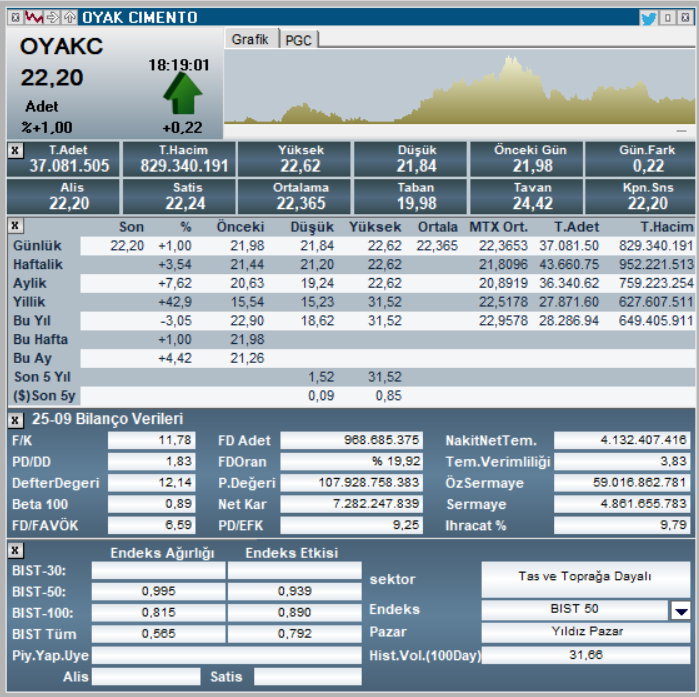Click the Piy.Yap.Uye empty field

pos(226,656)
